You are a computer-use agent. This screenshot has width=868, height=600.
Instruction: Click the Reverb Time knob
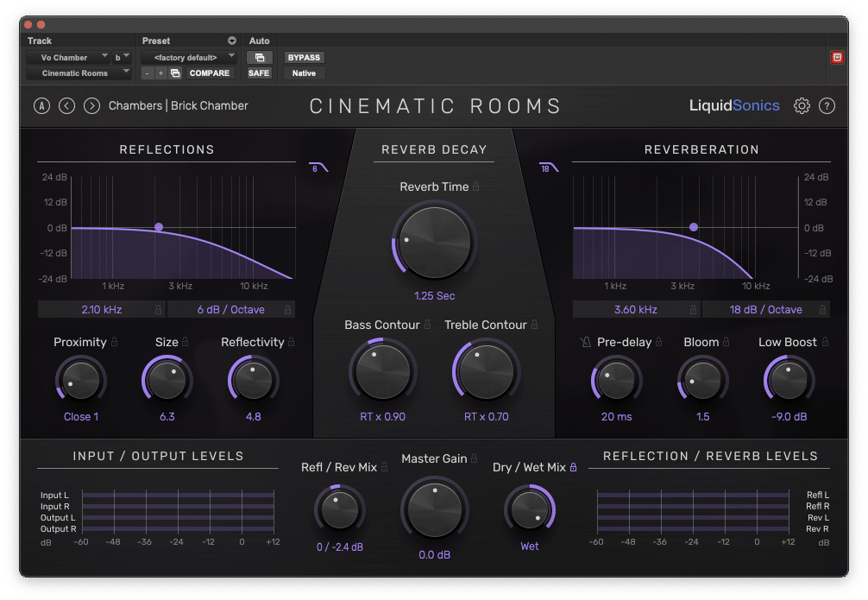(435, 242)
